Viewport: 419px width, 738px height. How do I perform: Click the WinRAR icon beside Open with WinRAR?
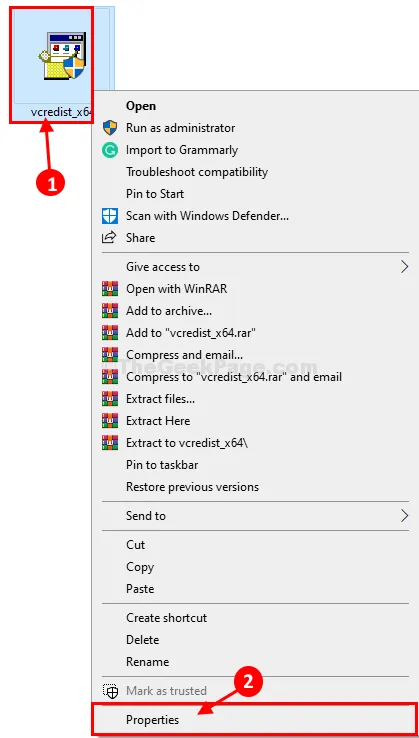(110, 289)
